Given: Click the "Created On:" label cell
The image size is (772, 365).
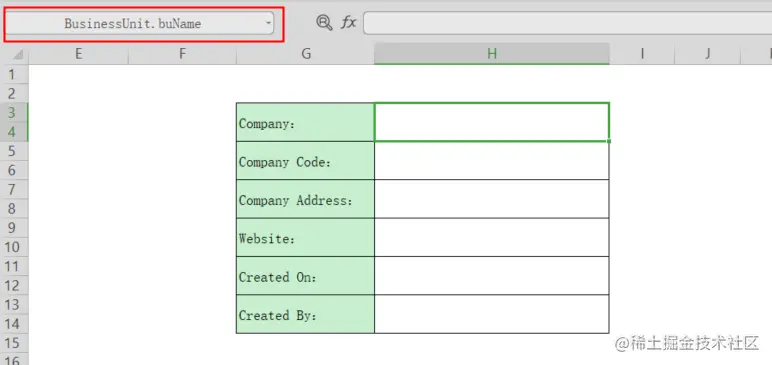Looking at the screenshot, I should point(305,276).
